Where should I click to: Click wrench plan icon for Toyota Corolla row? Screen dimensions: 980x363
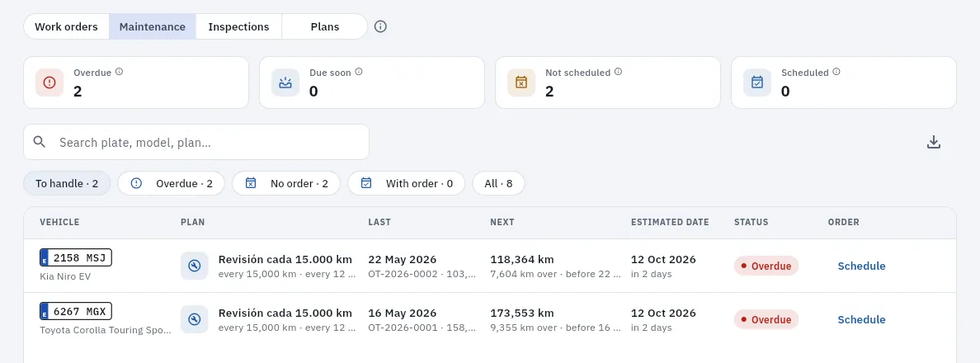(x=195, y=319)
